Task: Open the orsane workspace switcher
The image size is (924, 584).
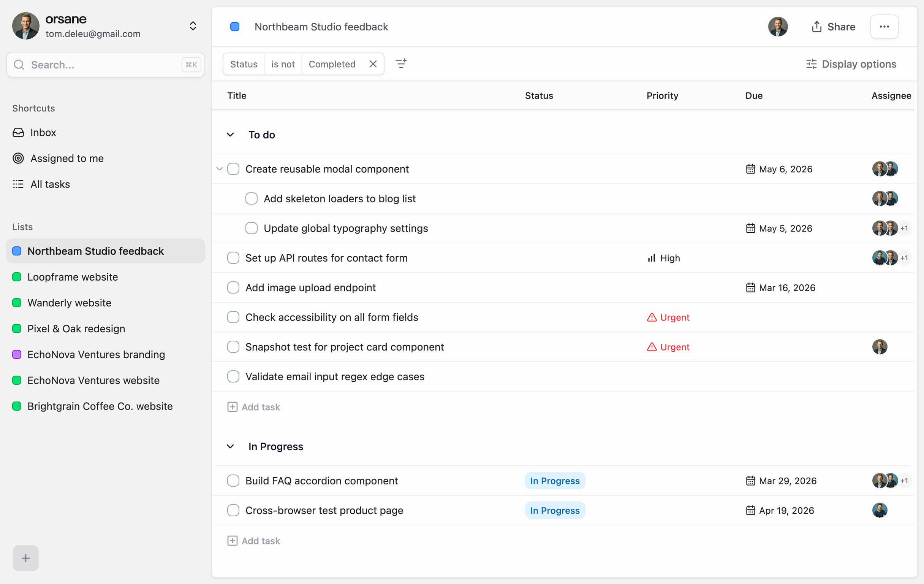Action: coord(193,26)
